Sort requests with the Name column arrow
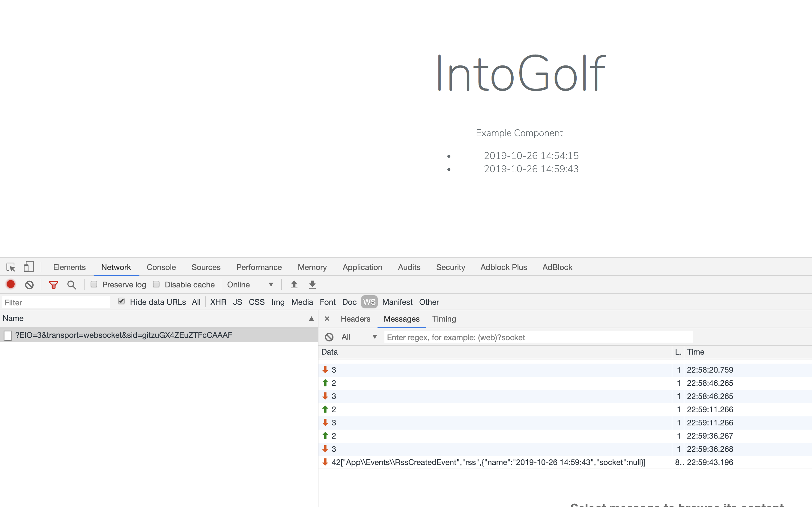This screenshot has height=507, width=812. (x=311, y=319)
